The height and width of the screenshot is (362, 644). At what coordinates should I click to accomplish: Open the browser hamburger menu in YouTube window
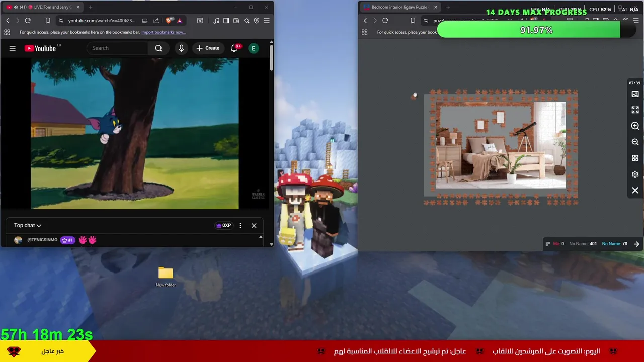[267, 20]
